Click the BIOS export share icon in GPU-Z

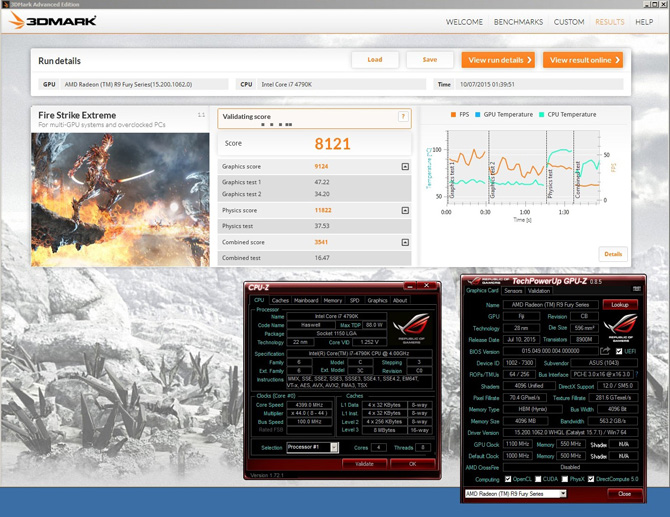[606, 351]
